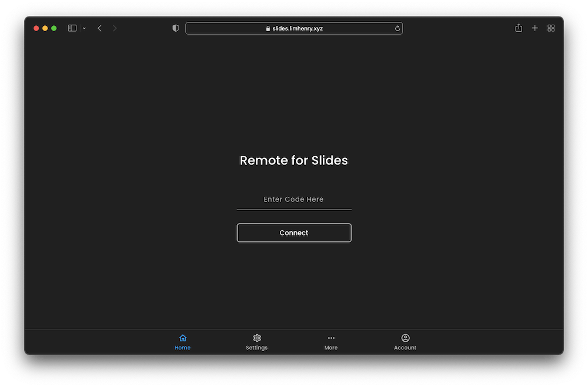588x387 pixels.
Task: Click the lock icon in address bar
Action: (x=268, y=28)
